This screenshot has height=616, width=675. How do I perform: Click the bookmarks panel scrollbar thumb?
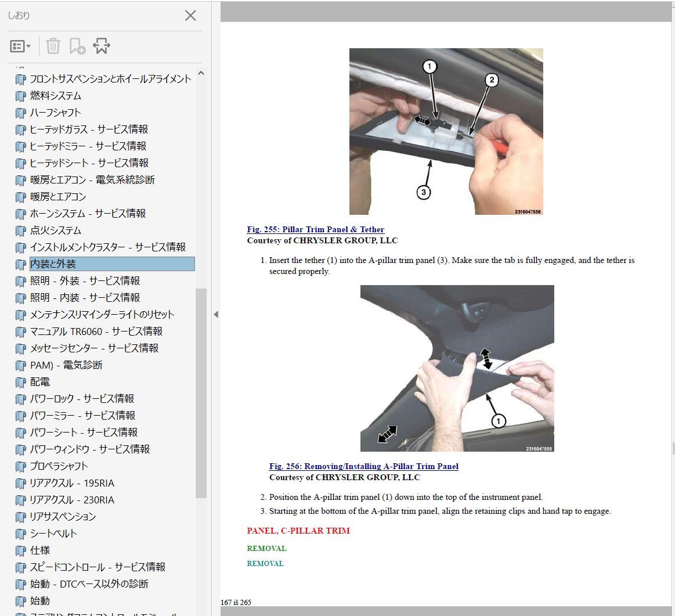201,393
